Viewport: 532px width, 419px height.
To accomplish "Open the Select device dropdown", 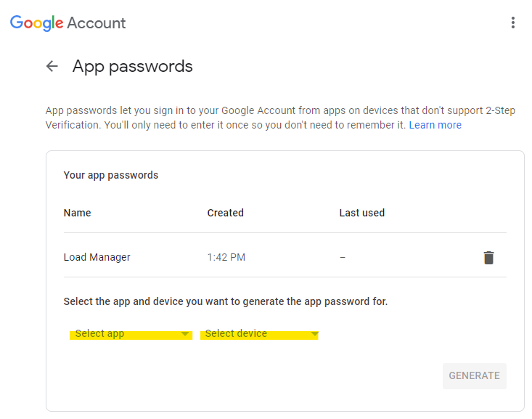I will point(259,334).
